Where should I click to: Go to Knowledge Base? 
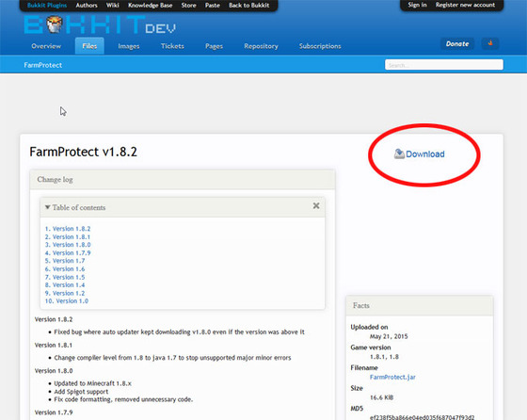[x=151, y=5]
